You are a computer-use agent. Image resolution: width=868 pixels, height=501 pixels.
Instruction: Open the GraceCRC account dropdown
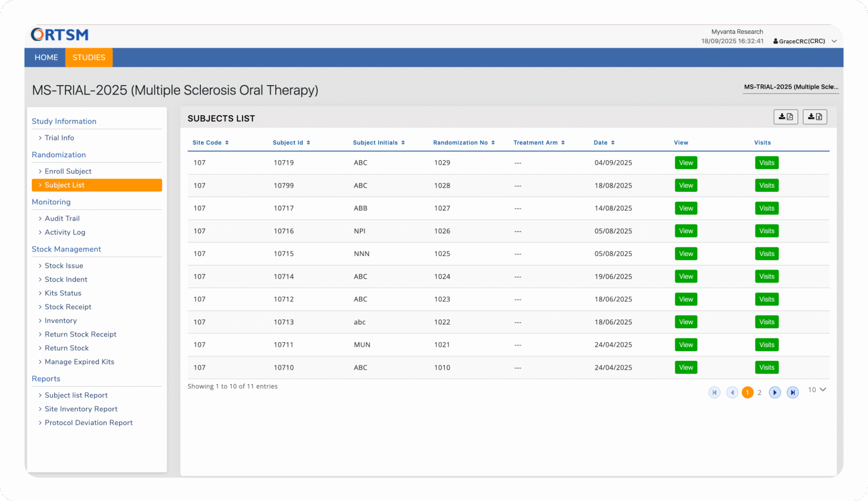834,41
